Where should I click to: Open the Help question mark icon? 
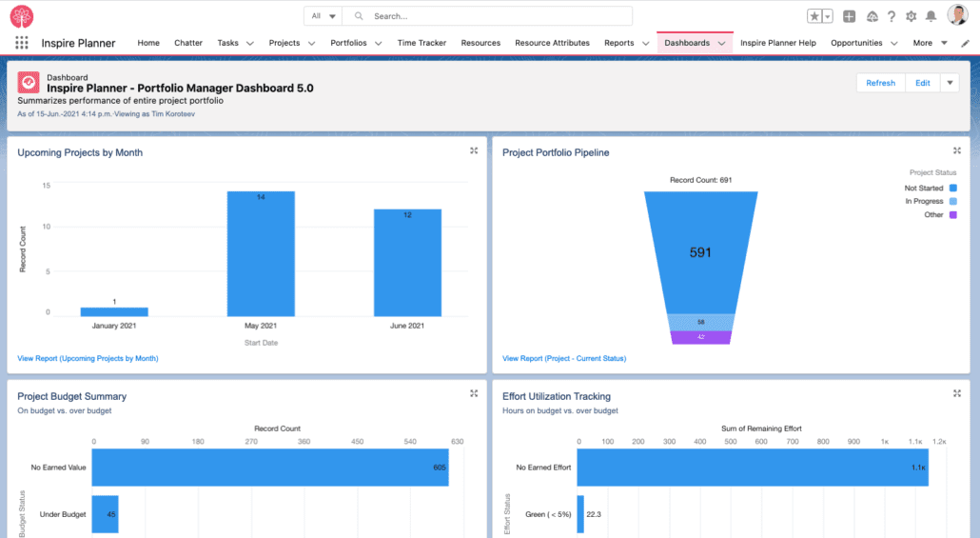pyautogui.click(x=892, y=16)
